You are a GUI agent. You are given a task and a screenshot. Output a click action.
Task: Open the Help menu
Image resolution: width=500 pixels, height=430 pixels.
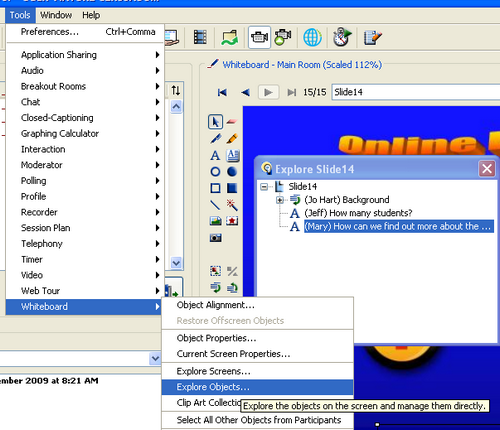(x=91, y=15)
